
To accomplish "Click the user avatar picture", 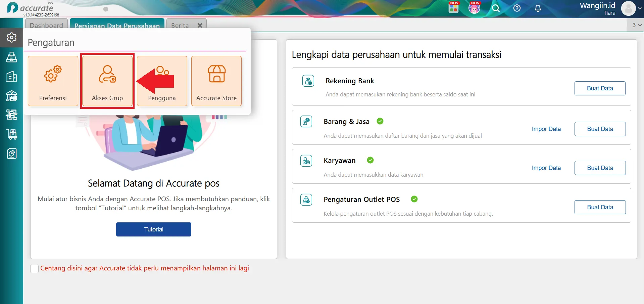I will [x=628, y=8].
